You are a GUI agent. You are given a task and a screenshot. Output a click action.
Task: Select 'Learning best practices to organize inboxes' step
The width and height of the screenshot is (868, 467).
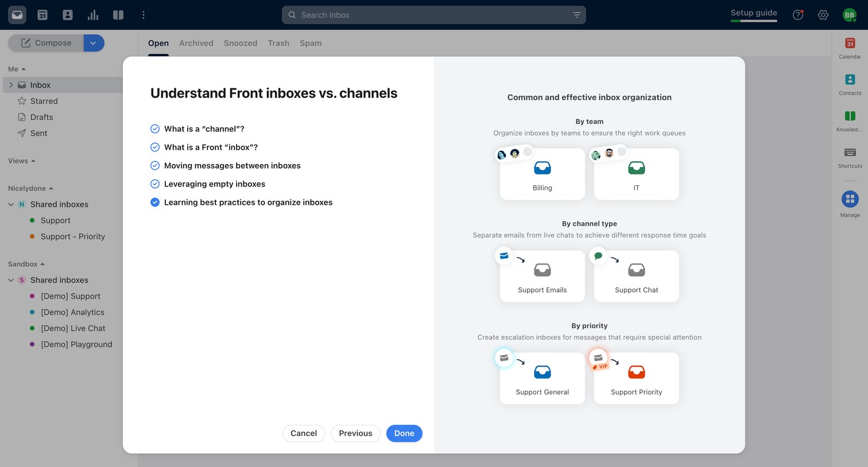pos(242,203)
